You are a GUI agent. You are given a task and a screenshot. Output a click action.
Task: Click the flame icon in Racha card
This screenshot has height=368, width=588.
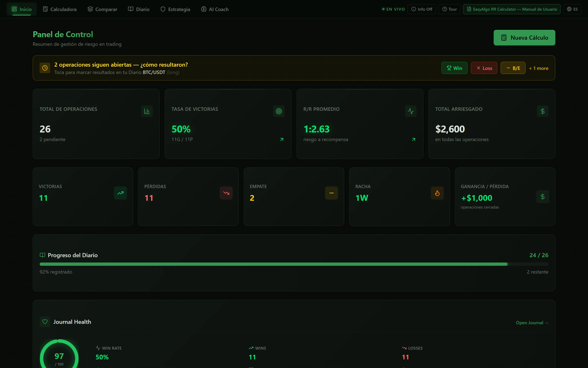coord(437,193)
